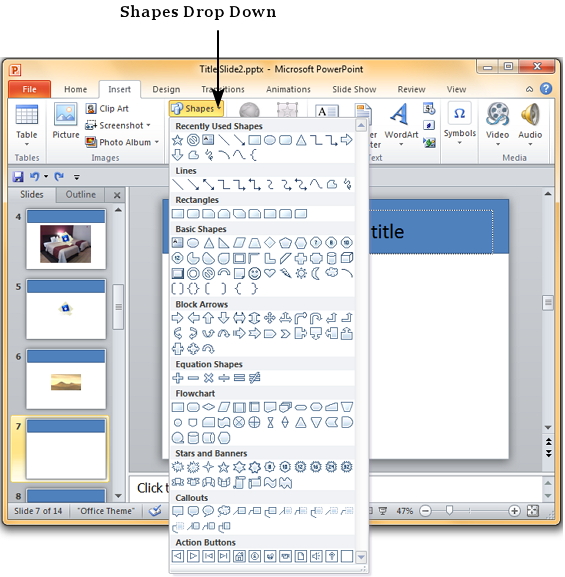Switch to the Review tab
The width and height of the screenshot is (565, 577).
(411, 89)
